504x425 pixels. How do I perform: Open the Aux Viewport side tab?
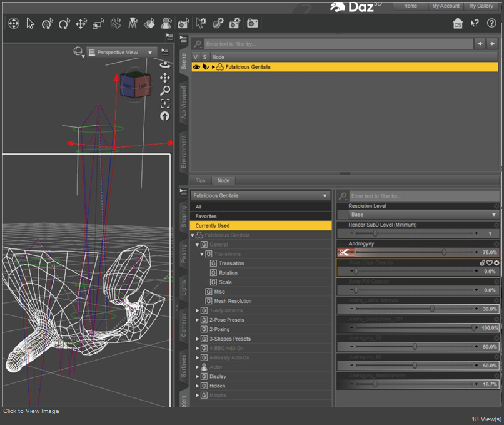pyautogui.click(x=184, y=102)
